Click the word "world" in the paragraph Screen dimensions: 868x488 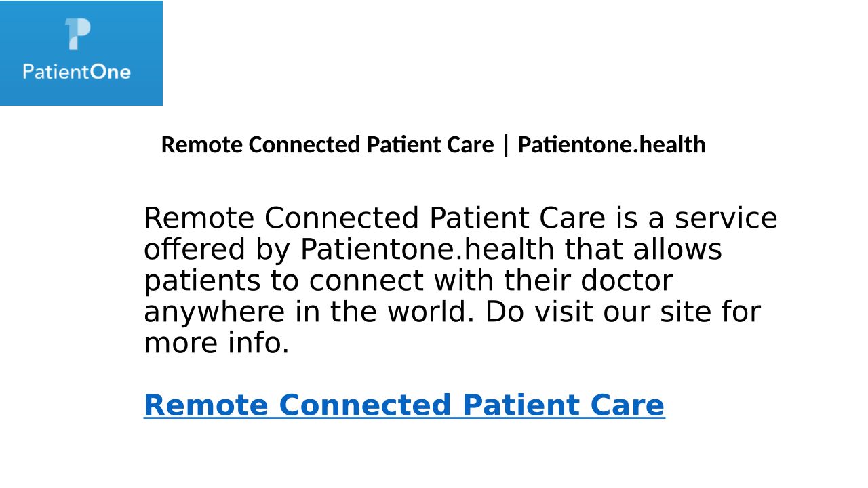(429, 312)
